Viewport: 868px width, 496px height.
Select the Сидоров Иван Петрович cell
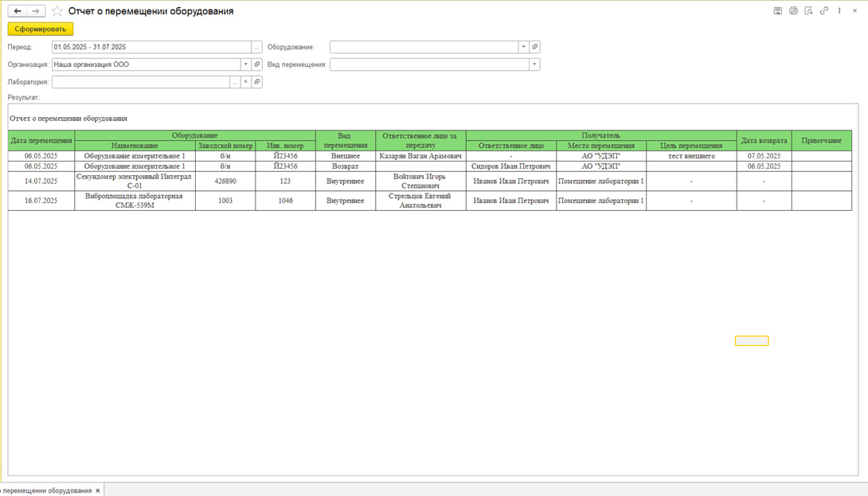[x=511, y=166]
